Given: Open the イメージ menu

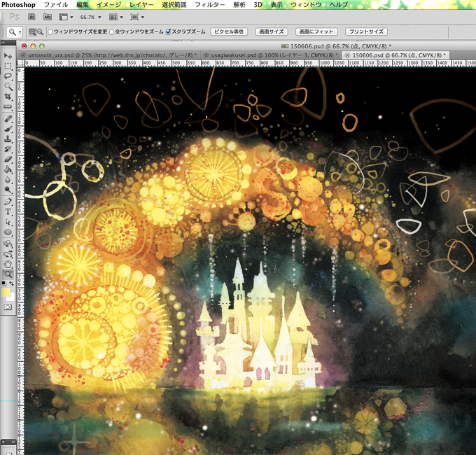Looking at the screenshot, I should tap(109, 5).
